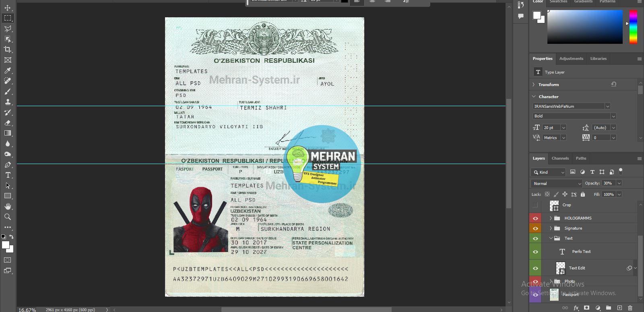Select the Gradient tool
The width and height of the screenshot is (644, 312).
8,133
